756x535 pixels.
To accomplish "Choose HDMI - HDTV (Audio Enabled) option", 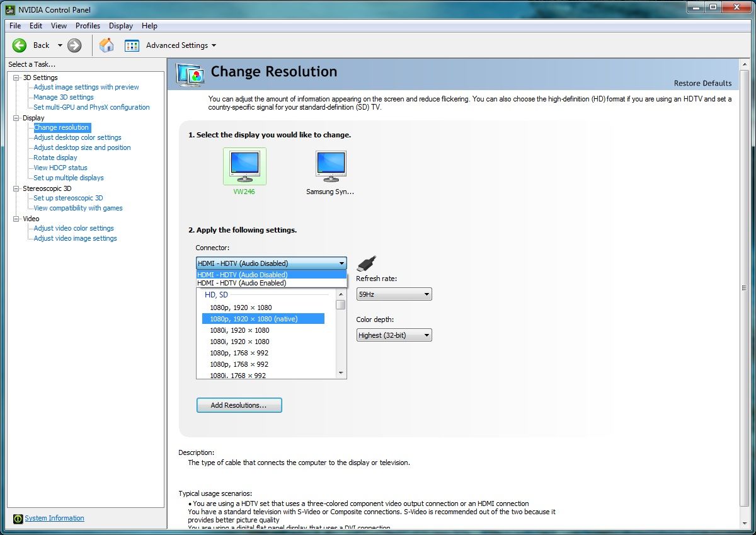I will [272, 283].
